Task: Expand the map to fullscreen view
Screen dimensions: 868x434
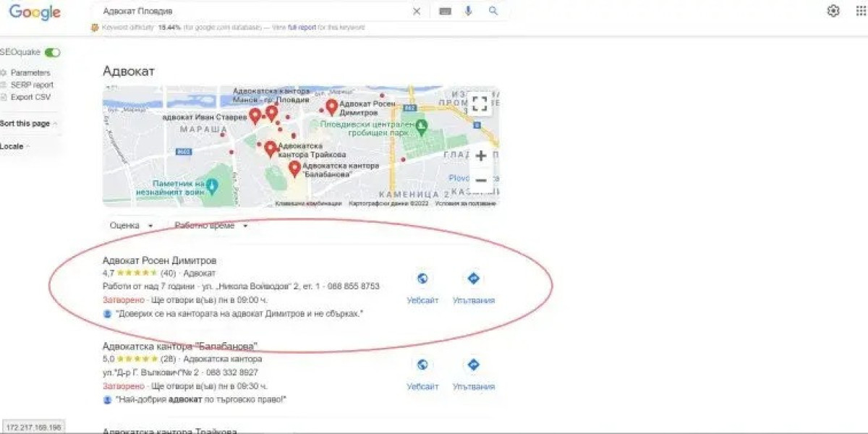Action: click(480, 103)
